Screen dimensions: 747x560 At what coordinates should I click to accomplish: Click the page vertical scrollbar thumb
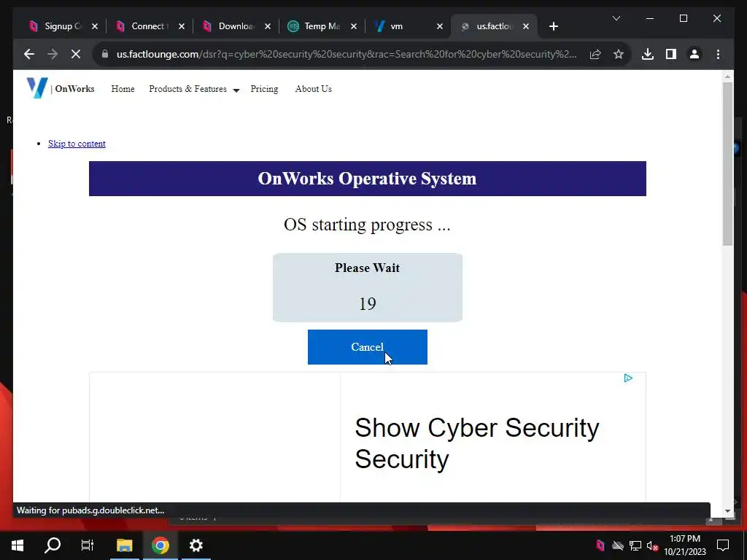727,163
